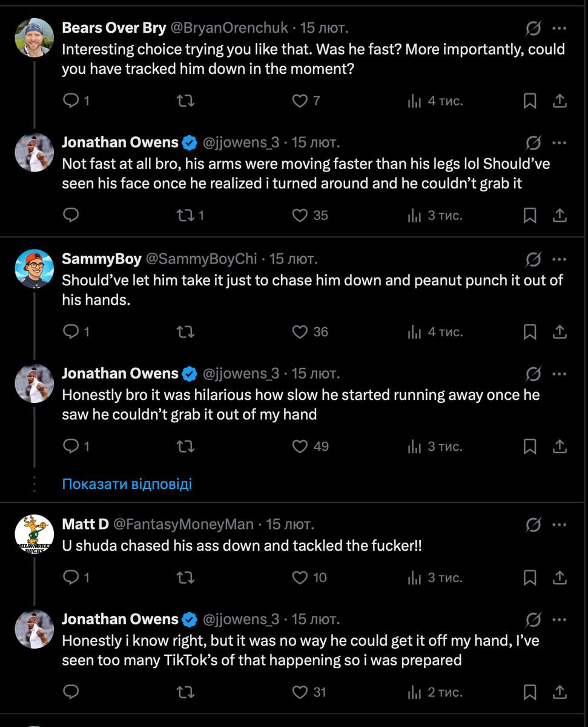588x727 pixels.
Task: Open more options menu on SammyBoy's tweet
Action: tap(560, 259)
